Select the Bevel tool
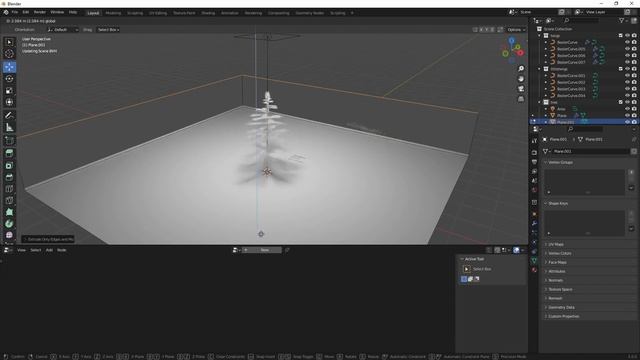640x360 pixels. point(9,177)
